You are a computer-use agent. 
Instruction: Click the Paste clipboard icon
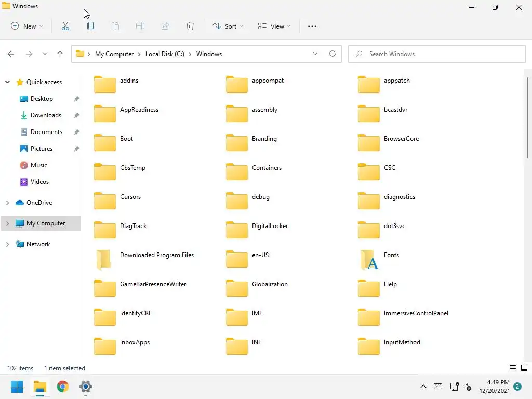pyautogui.click(x=115, y=26)
